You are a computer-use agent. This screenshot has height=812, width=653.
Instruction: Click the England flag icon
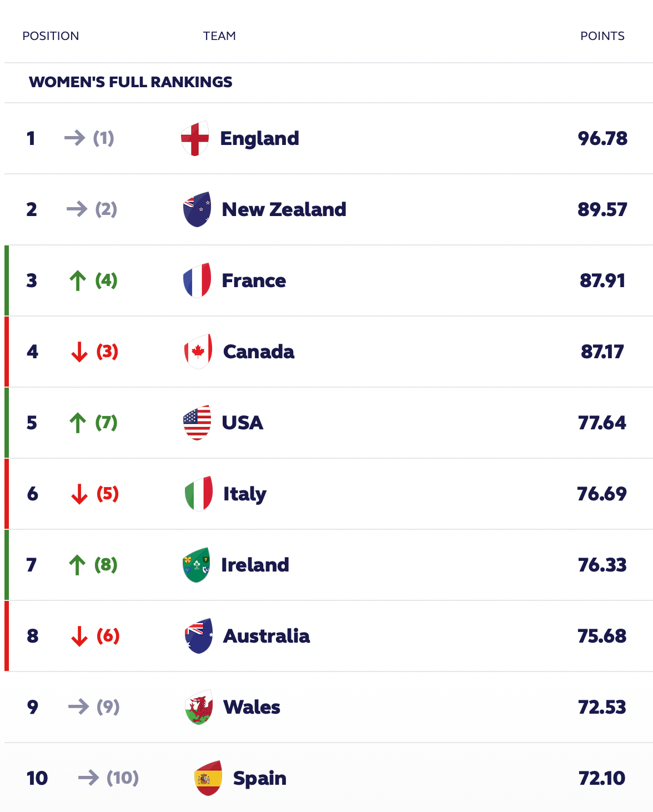point(195,138)
